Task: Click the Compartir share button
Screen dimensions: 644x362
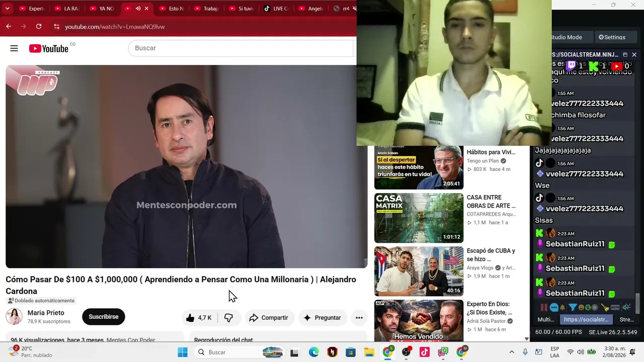Action: 269,318
